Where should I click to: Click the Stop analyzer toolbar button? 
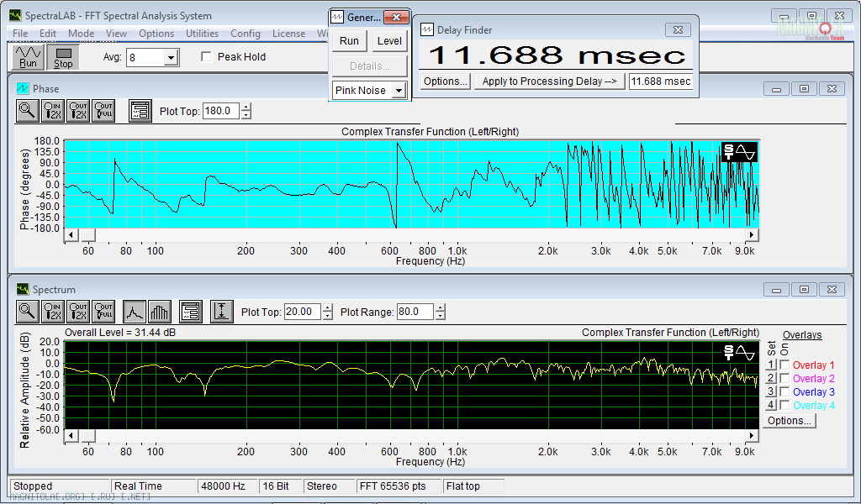pos(63,56)
